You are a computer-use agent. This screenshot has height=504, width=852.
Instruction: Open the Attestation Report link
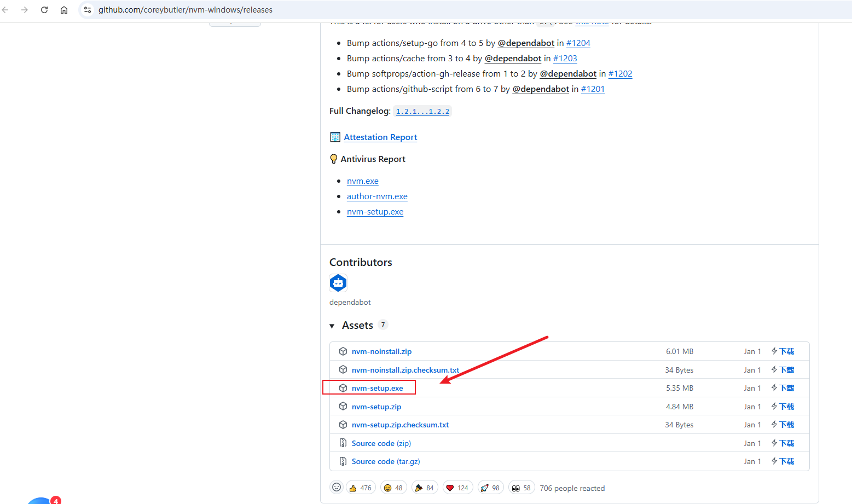(380, 137)
